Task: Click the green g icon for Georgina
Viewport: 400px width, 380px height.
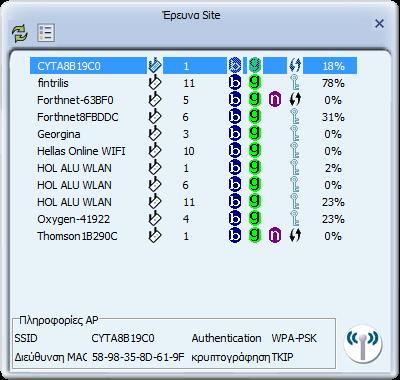Action: (255, 133)
